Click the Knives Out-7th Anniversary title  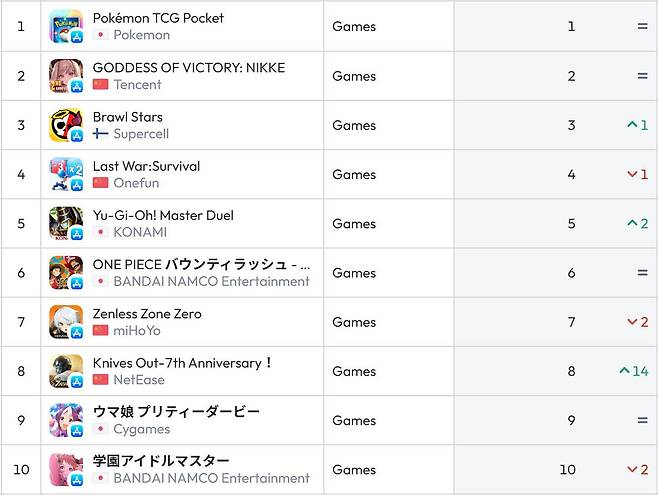183,363
